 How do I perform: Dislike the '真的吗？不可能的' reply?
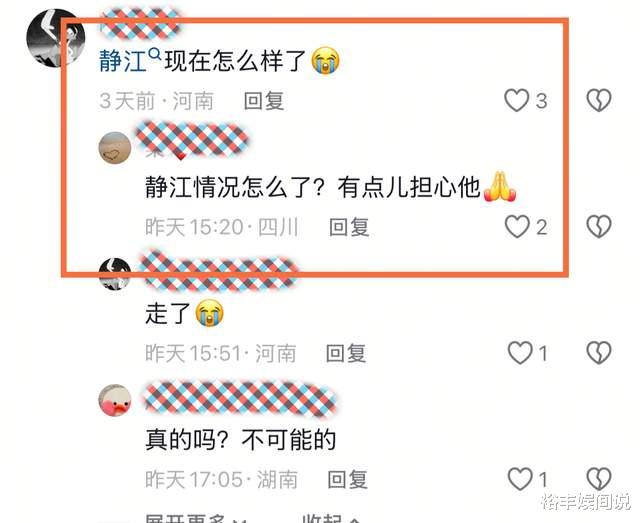pyautogui.click(x=599, y=479)
